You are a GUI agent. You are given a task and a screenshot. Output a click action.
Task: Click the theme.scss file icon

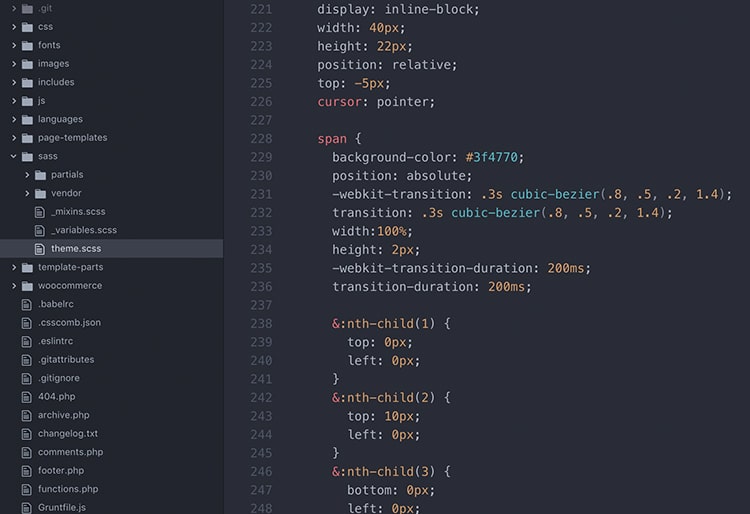coord(40,249)
